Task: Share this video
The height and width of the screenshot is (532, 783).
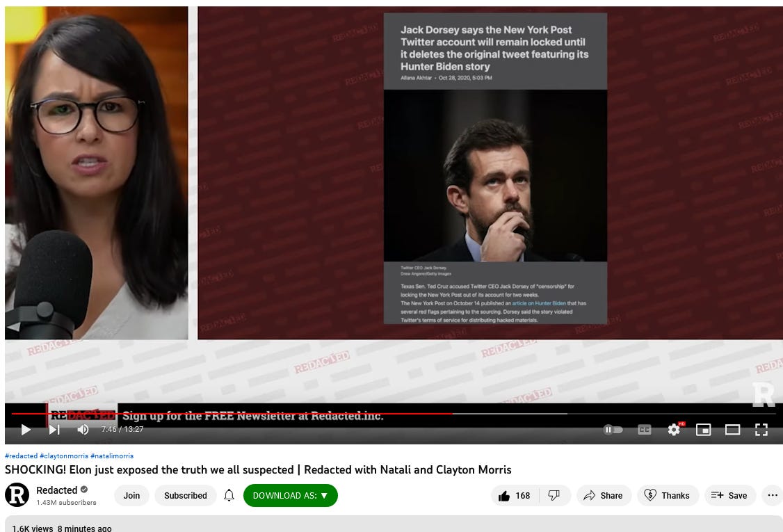Action: coord(604,496)
